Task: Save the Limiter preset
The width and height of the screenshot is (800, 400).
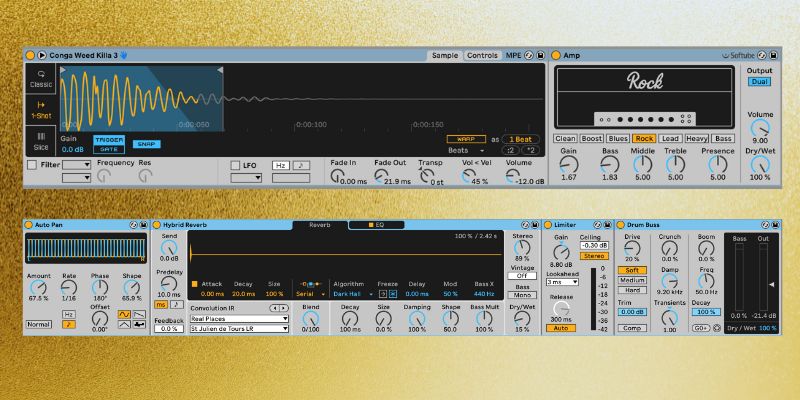Action: point(608,224)
